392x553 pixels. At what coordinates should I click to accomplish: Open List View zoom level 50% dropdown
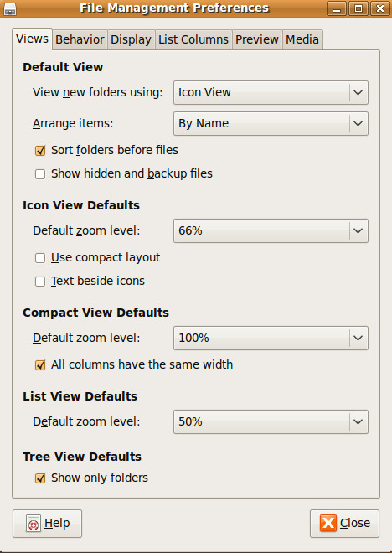pos(271,421)
